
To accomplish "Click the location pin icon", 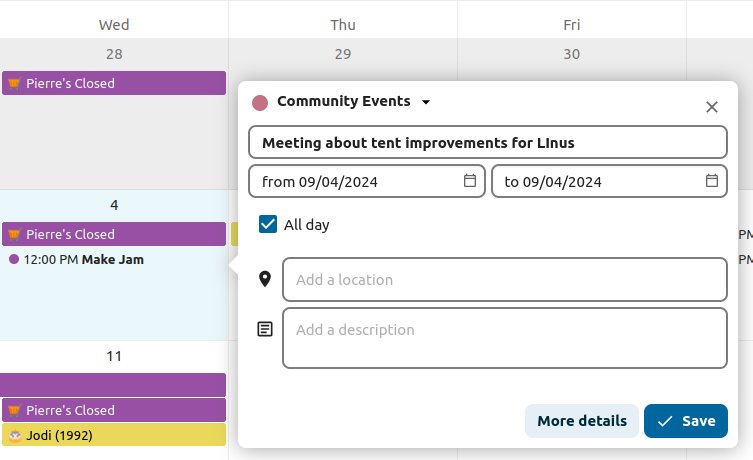I will tap(265, 279).
